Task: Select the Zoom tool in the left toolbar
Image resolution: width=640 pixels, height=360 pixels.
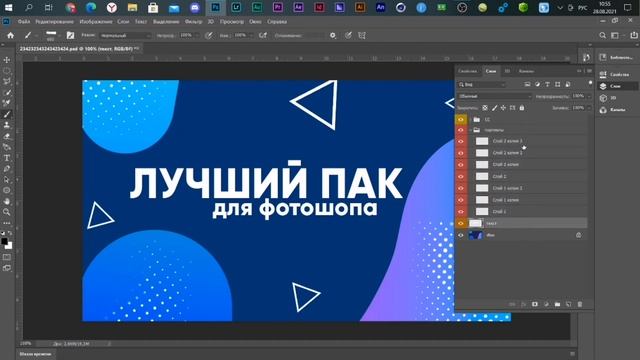Action: 7,212
